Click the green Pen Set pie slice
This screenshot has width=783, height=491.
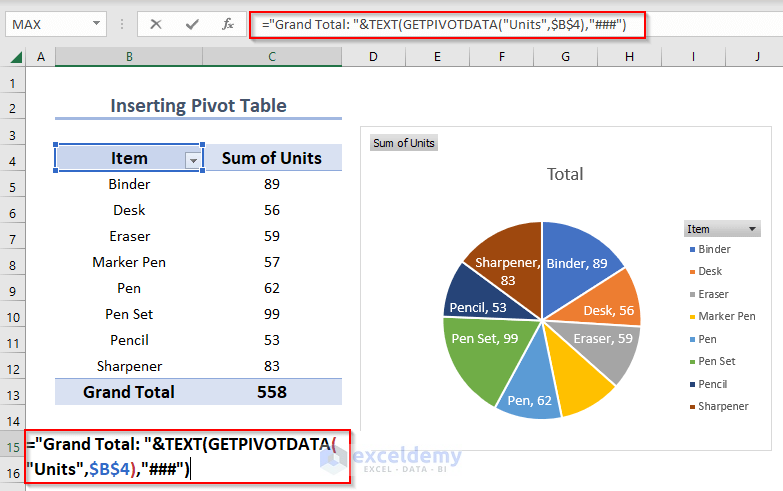pos(479,345)
